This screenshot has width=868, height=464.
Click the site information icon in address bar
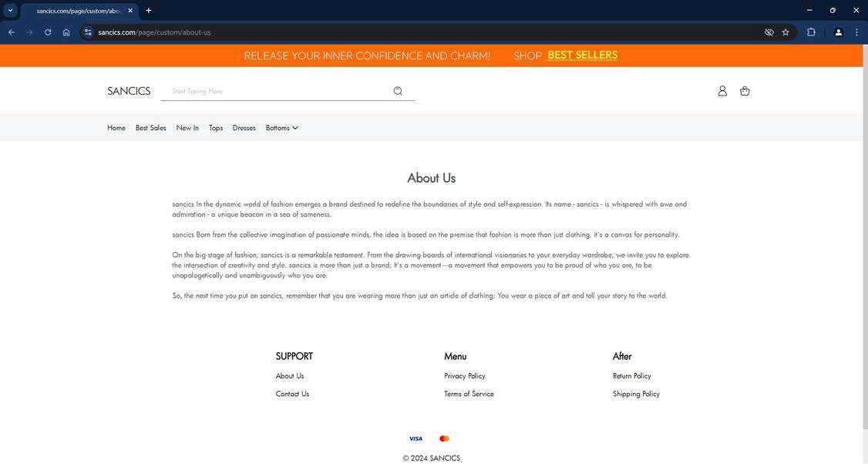(x=87, y=32)
